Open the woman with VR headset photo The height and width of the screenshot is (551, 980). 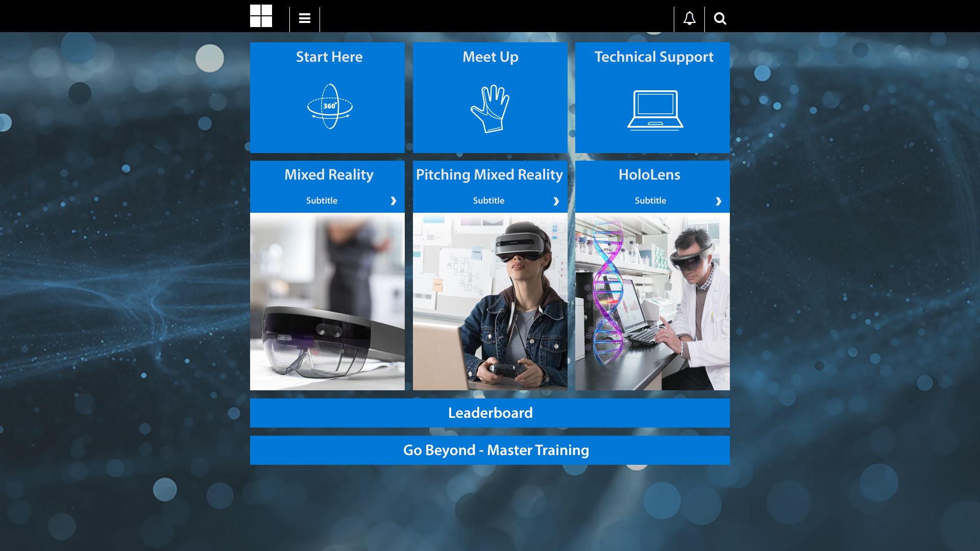click(490, 302)
